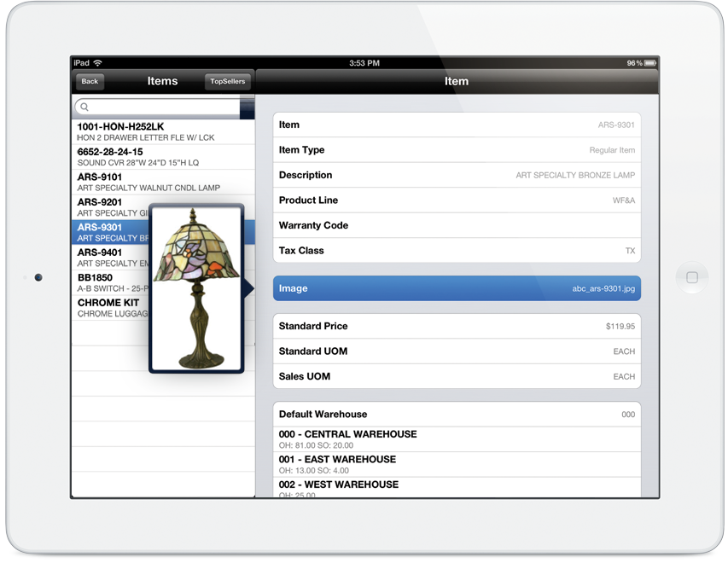Tap the Image row abc_ars-9301.jpg
This screenshot has height=563, width=728.
click(457, 288)
